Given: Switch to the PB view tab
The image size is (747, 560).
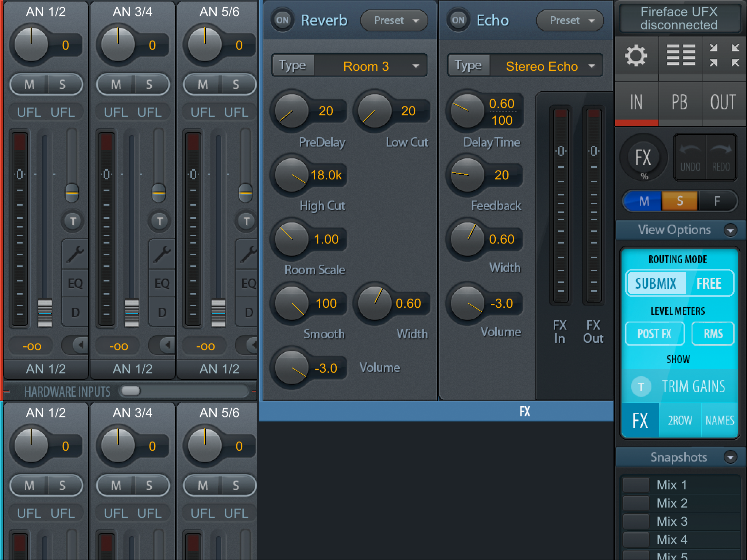Looking at the screenshot, I should point(680,102).
